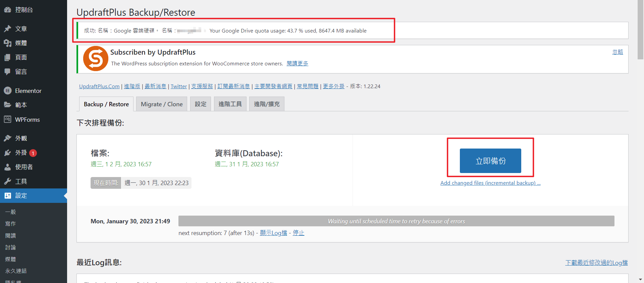Click the Elementor logo icon
Viewport: 644px width, 283px height.
(x=7, y=91)
